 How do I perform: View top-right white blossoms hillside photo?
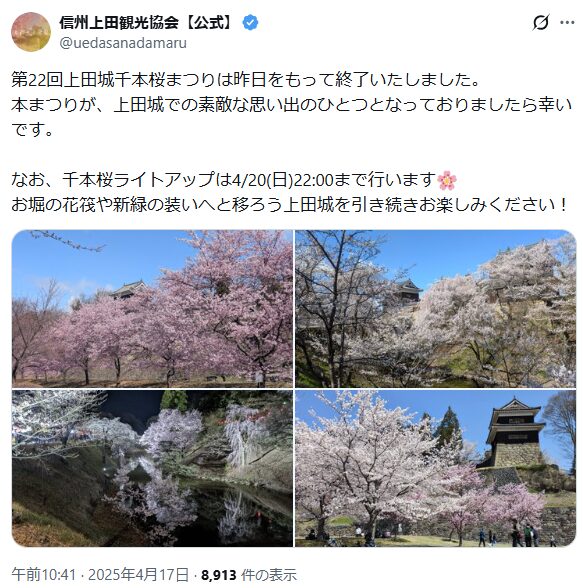point(435,309)
